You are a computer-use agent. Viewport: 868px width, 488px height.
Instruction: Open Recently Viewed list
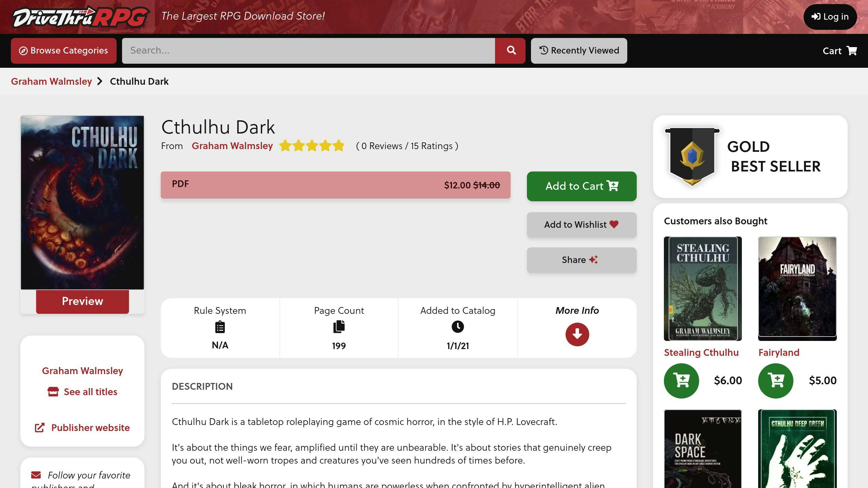click(x=579, y=50)
